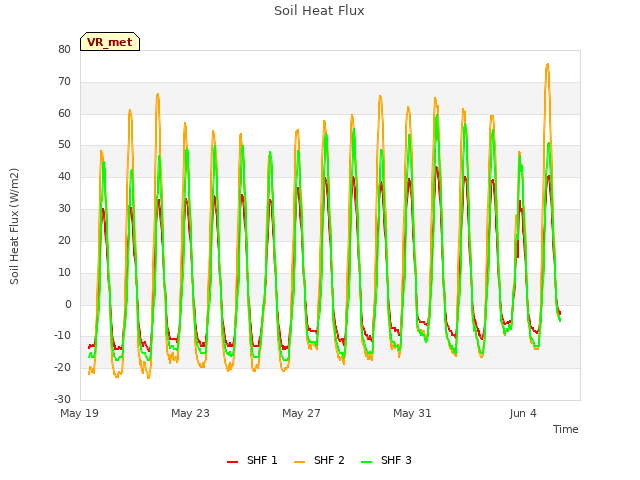640x480 pixels.
Task: Click the -30 y-axis tick label
Action: pos(63,399)
